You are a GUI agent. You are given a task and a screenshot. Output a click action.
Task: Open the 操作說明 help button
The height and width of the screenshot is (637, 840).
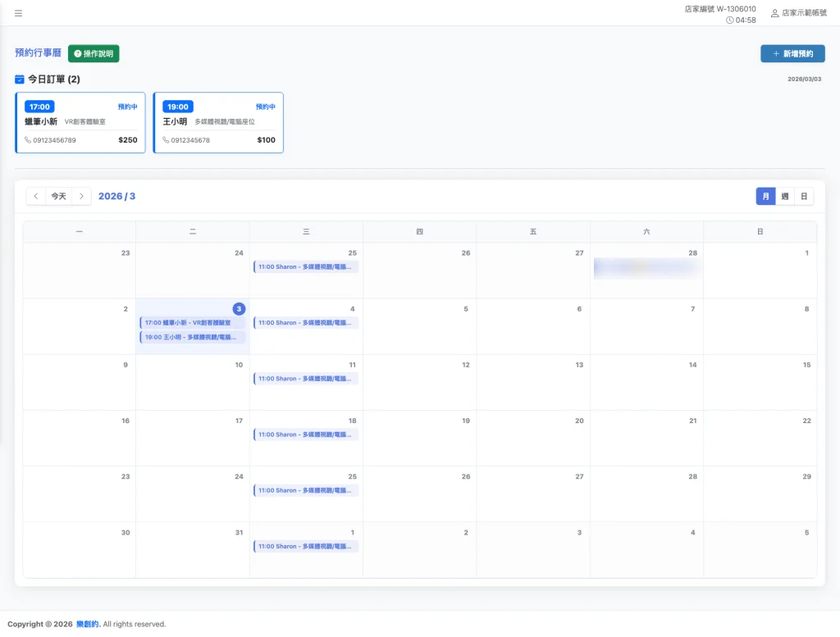(x=94, y=53)
